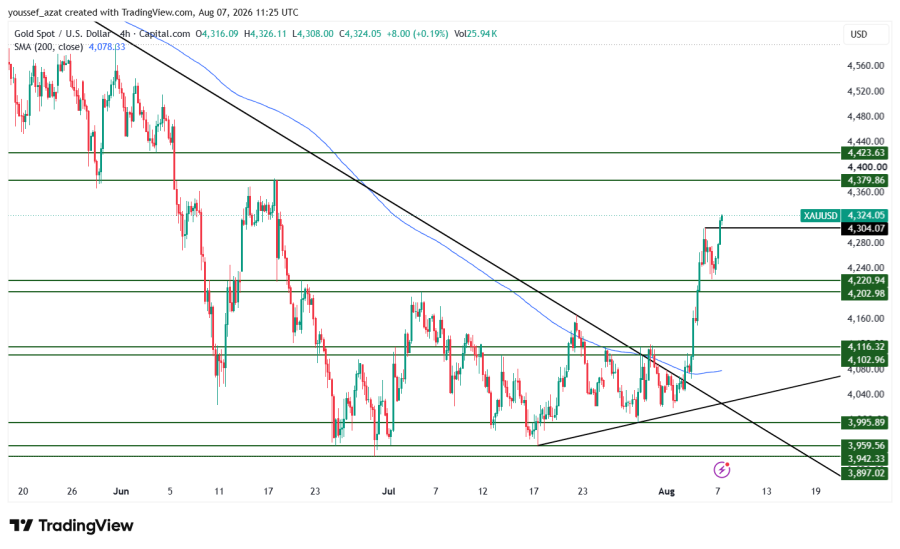The width and height of the screenshot is (900, 549).
Task: Click the SMA value 4,078.33
Action: tap(107, 47)
